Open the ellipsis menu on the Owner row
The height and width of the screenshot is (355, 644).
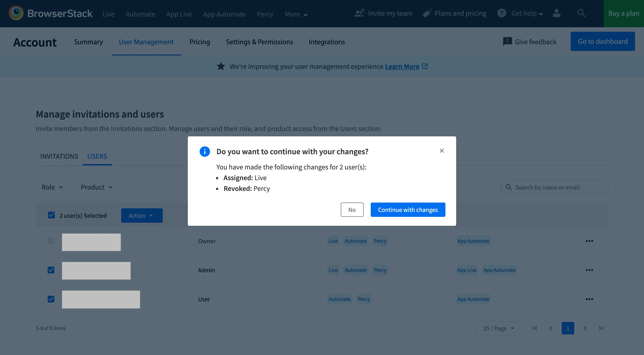(x=589, y=241)
